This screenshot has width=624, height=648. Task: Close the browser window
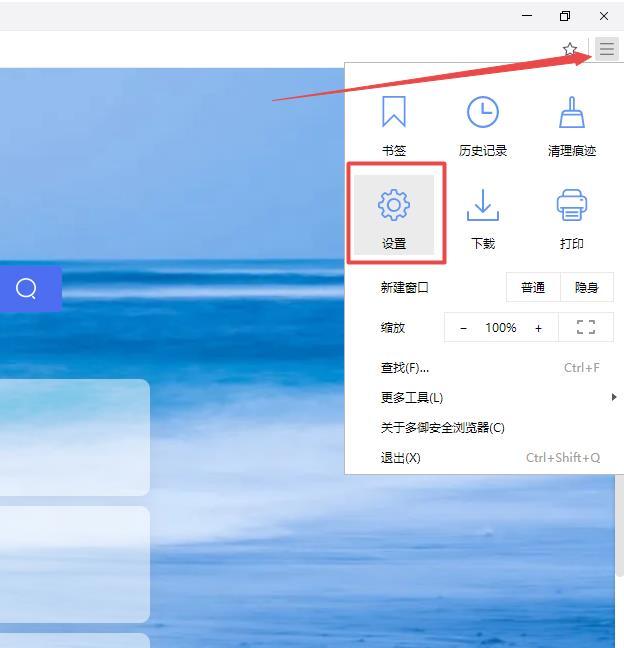pyautogui.click(x=604, y=16)
